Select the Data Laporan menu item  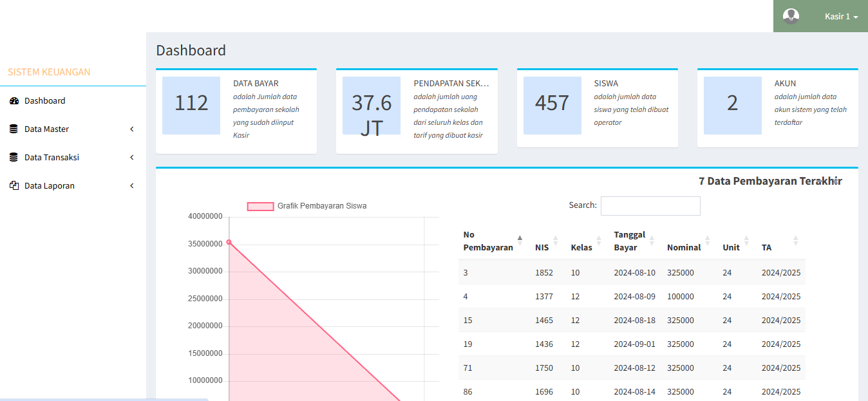(50, 186)
